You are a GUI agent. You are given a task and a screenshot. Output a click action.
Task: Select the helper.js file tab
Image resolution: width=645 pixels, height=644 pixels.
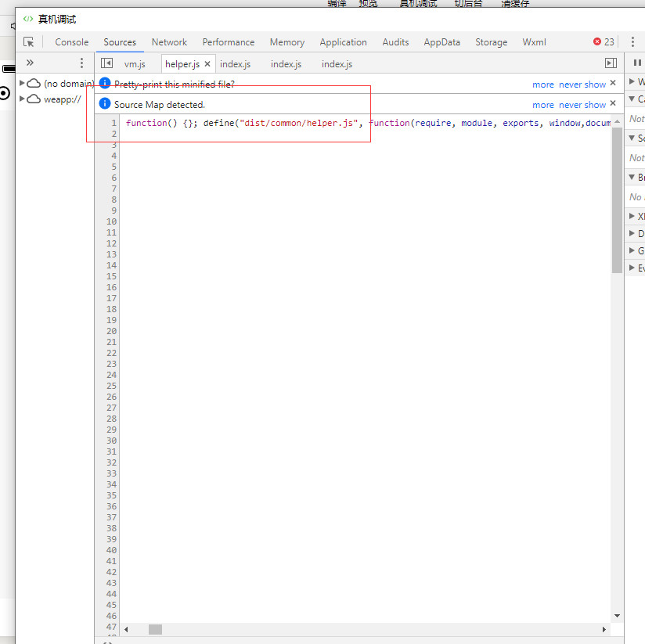coord(182,64)
